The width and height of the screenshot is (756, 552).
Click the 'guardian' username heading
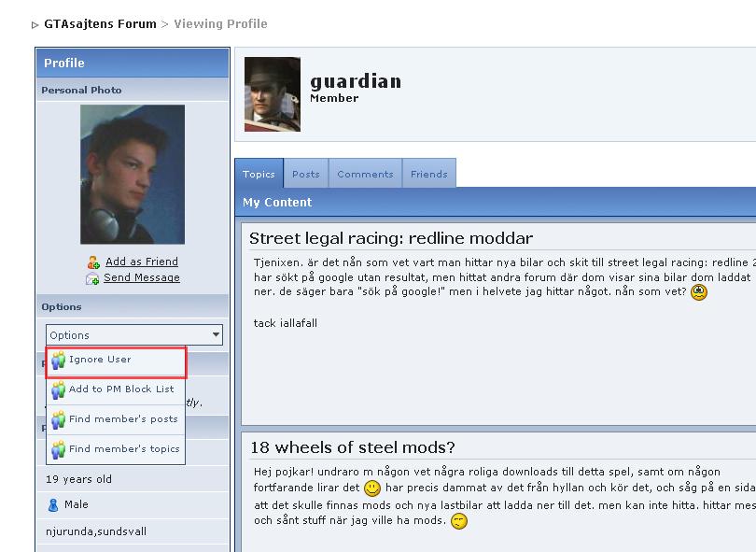[356, 81]
